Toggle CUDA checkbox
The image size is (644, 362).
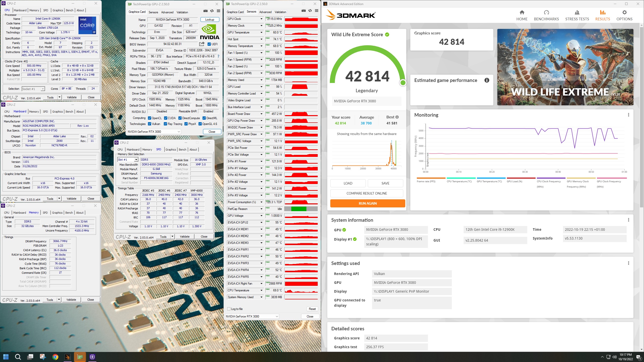166,118
